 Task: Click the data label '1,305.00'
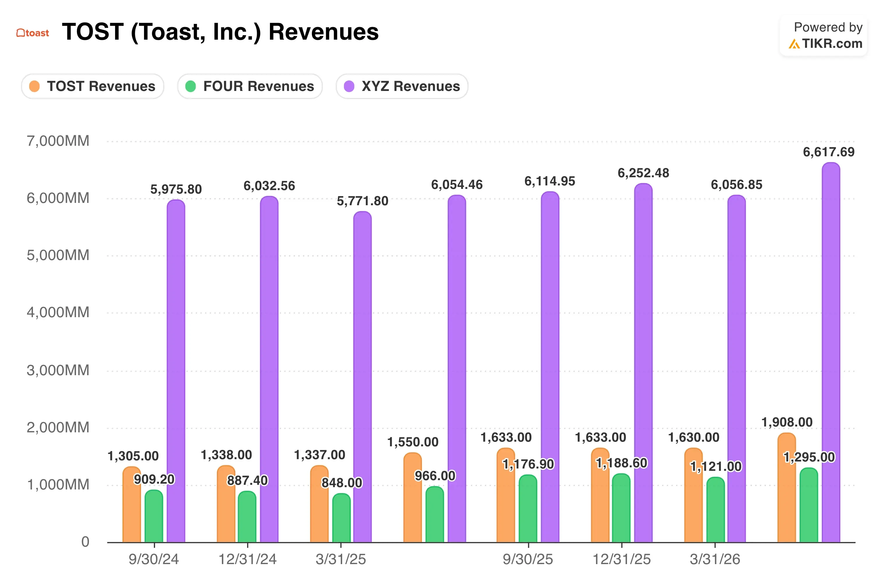pos(133,456)
